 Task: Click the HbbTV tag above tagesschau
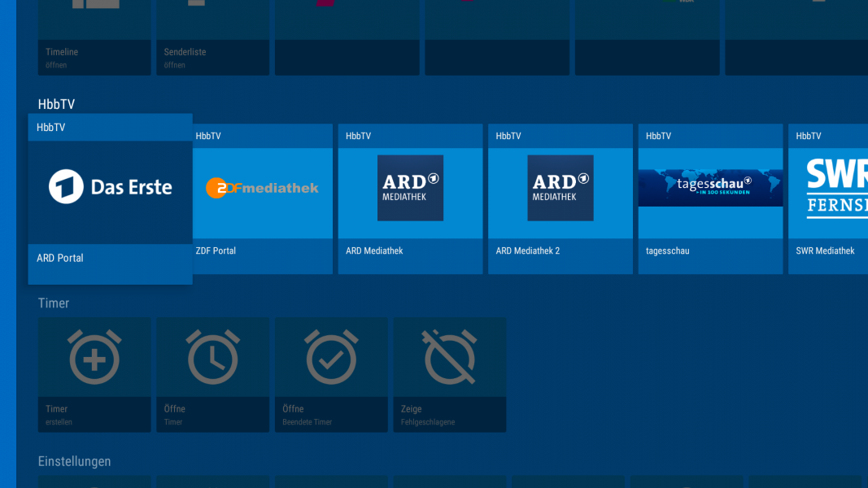coord(658,136)
